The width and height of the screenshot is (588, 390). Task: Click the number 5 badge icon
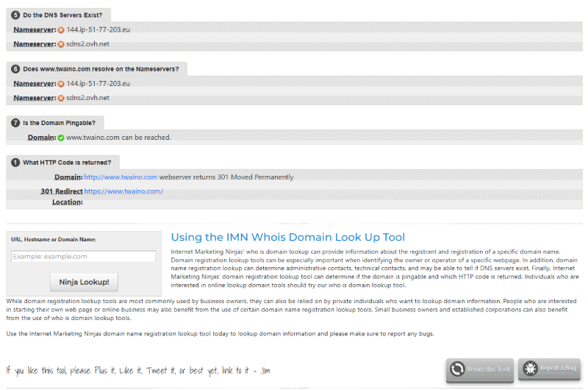pyautogui.click(x=15, y=15)
